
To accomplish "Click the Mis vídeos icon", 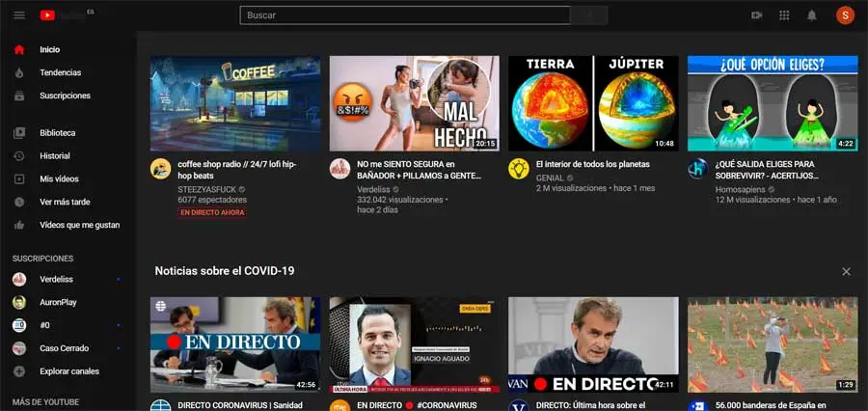I will (x=19, y=178).
